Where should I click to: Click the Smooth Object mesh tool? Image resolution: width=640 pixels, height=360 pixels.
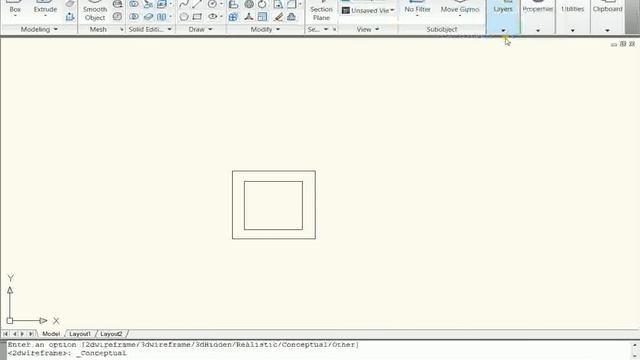[x=95, y=11]
